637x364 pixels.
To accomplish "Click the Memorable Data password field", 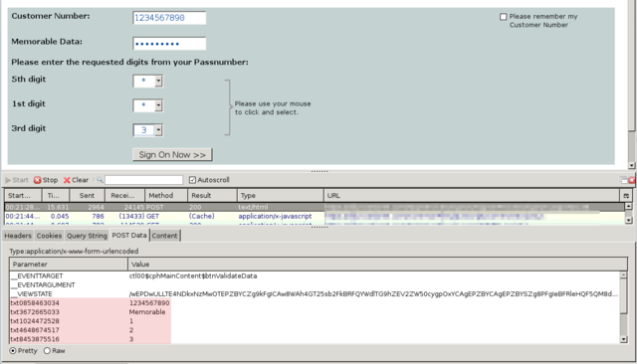I will point(169,44).
